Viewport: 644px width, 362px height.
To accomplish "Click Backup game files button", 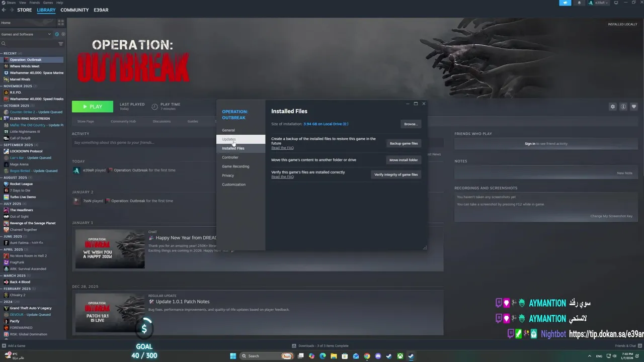I will pos(404,143).
